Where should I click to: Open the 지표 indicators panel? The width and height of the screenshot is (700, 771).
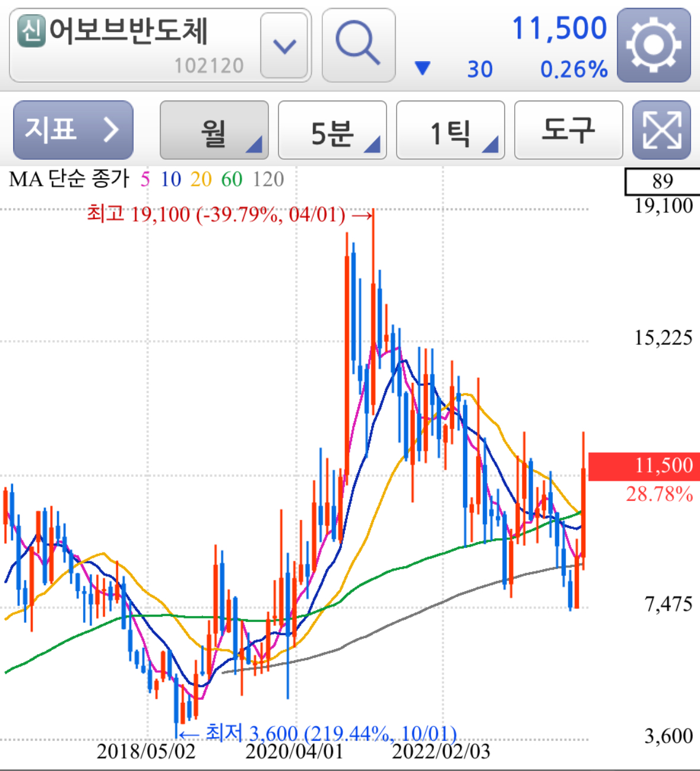click(72, 130)
